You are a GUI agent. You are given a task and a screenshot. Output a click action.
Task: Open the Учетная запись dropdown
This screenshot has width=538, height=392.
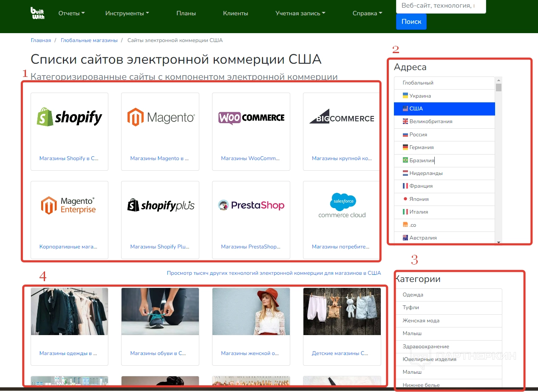(x=300, y=13)
